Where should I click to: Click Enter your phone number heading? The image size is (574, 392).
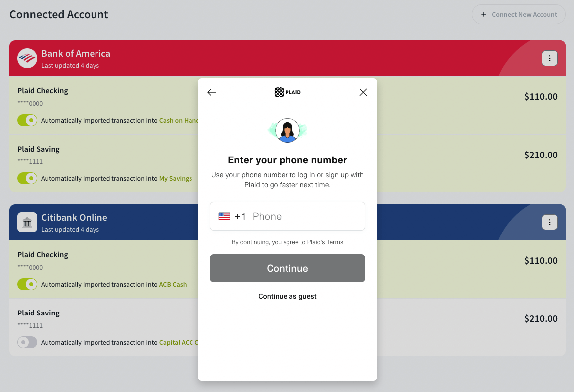[287, 160]
